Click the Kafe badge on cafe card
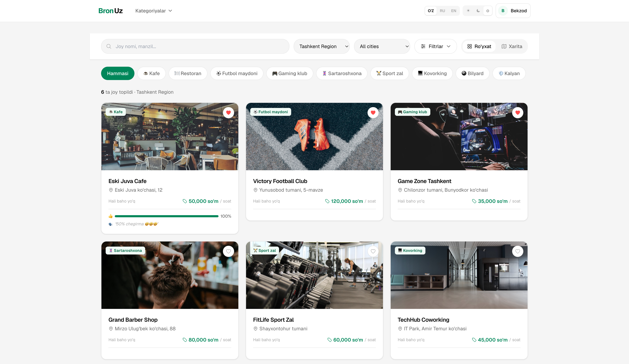 coord(115,112)
